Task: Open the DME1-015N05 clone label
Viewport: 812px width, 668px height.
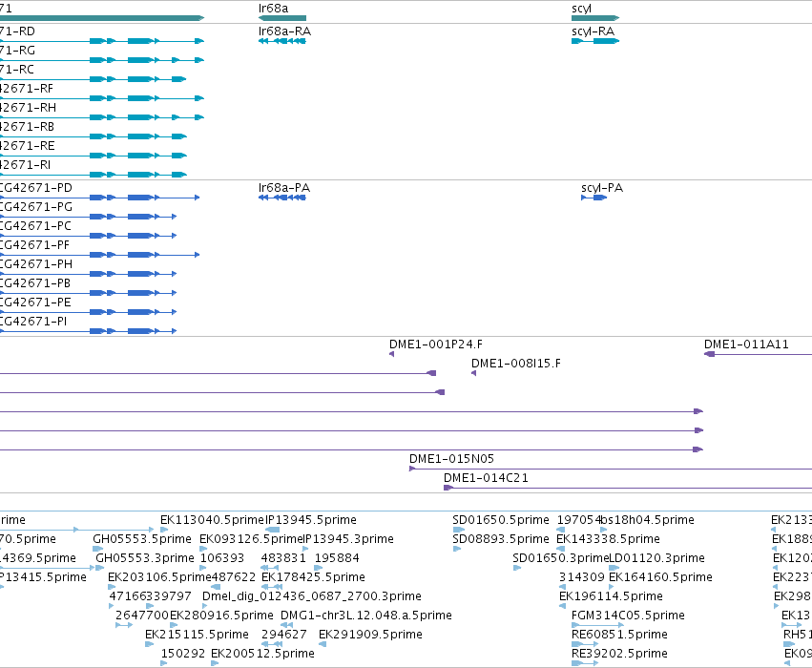Action: click(x=451, y=459)
